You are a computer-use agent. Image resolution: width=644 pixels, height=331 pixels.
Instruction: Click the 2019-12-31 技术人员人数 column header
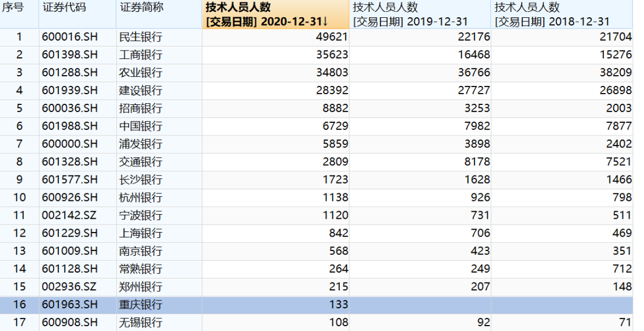pyautogui.click(x=420, y=14)
